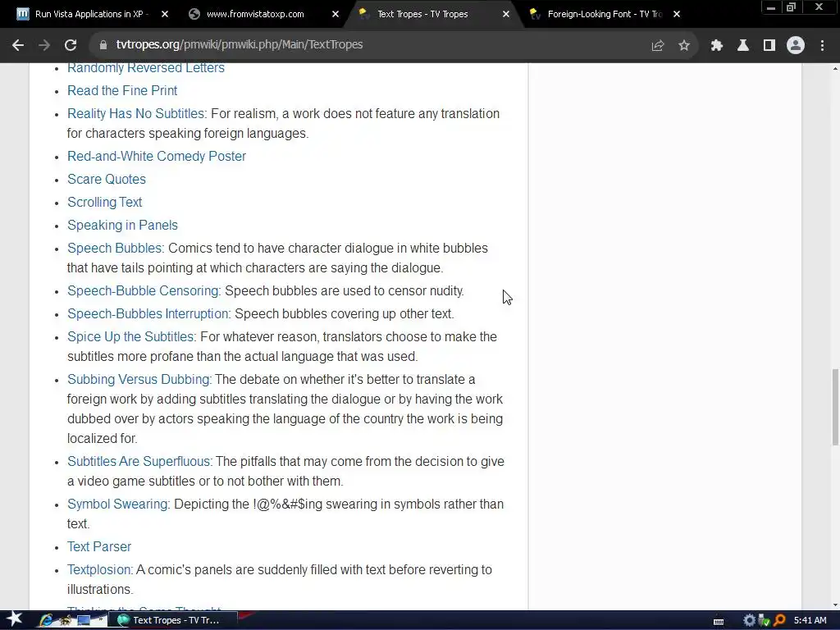Click the forward navigation arrow
The image size is (840, 630).
point(44,45)
